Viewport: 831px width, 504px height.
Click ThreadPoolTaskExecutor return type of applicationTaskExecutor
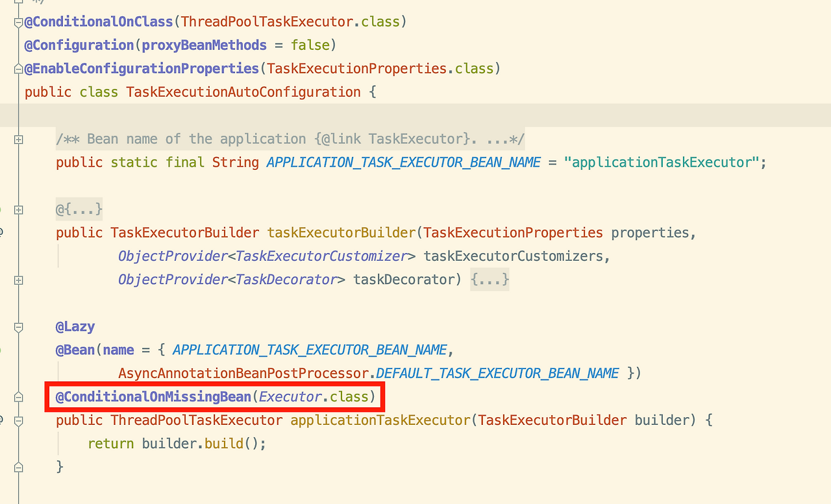click(x=197, y=420)
